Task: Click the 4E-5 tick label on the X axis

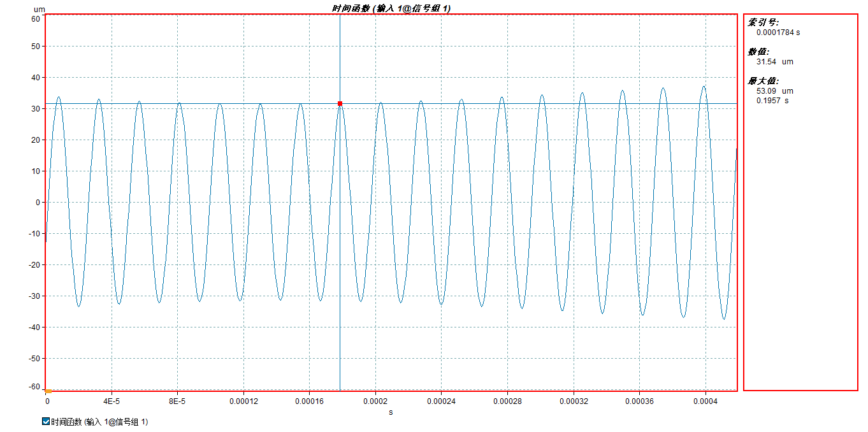Action: pyautogui.click(x=112, y=402)
